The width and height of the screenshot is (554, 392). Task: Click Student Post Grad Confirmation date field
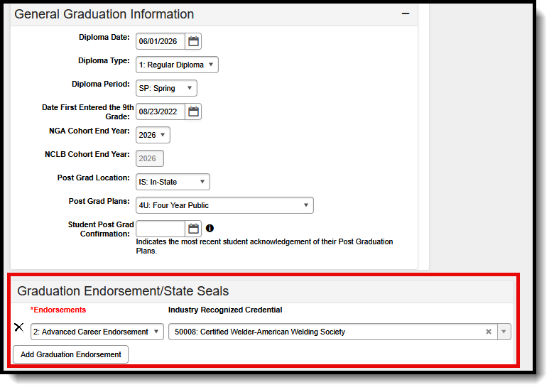point(161,229)
